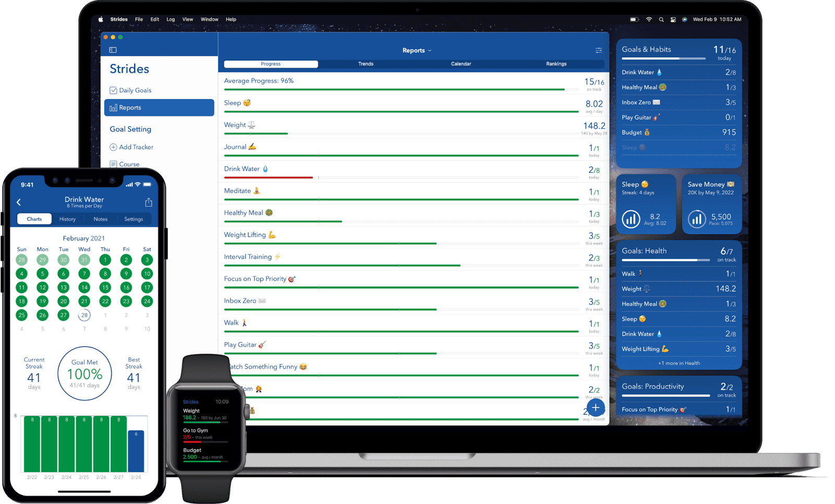
Task: Open Course in the sidebar
Action: (159, 164)
